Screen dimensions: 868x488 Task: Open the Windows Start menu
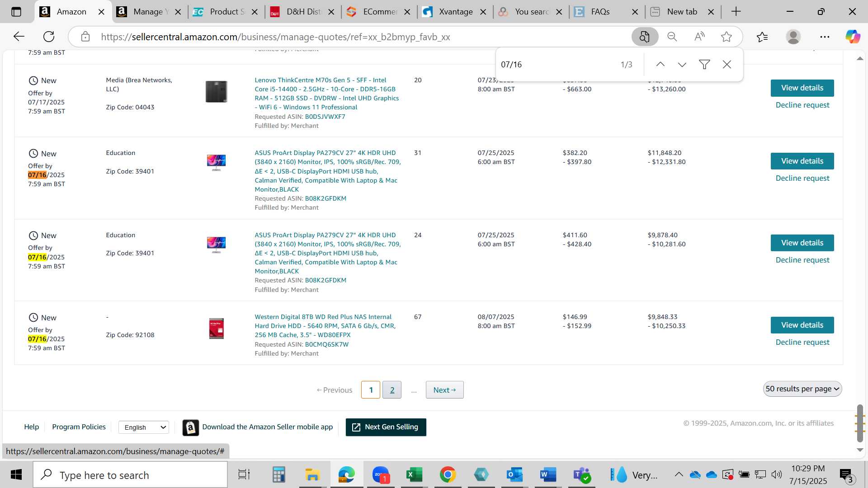16,475
